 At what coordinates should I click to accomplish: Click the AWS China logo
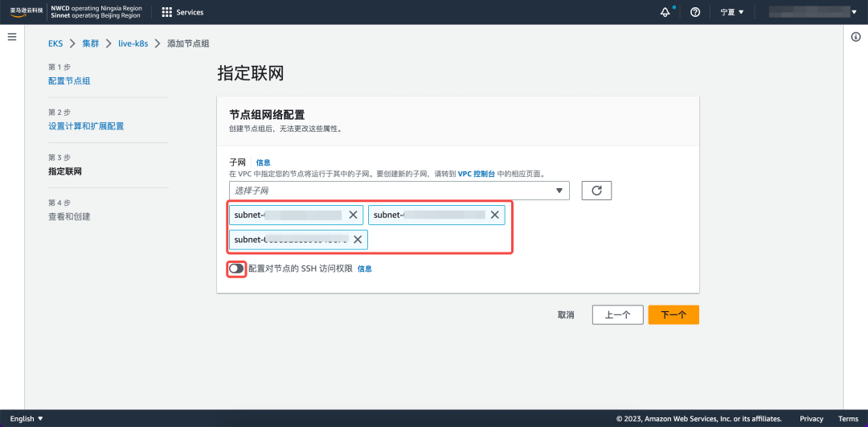pyautogui.click(x=26, y=11)
